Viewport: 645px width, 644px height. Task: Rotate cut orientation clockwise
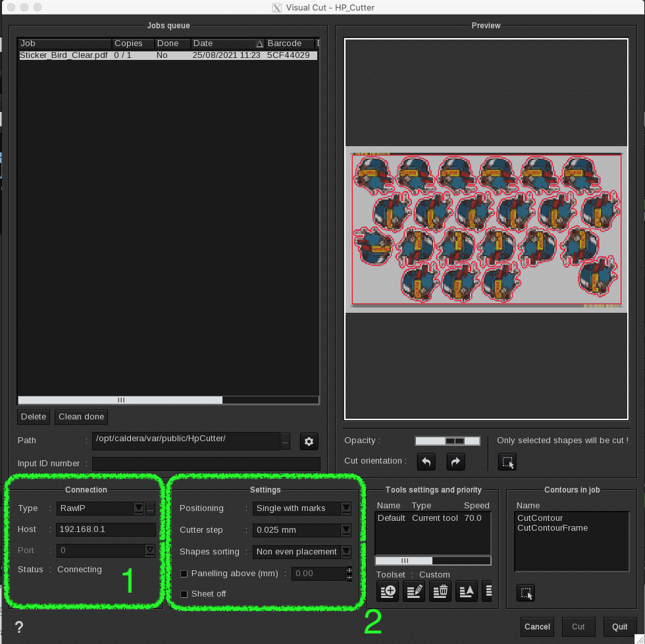click(455, 462)
